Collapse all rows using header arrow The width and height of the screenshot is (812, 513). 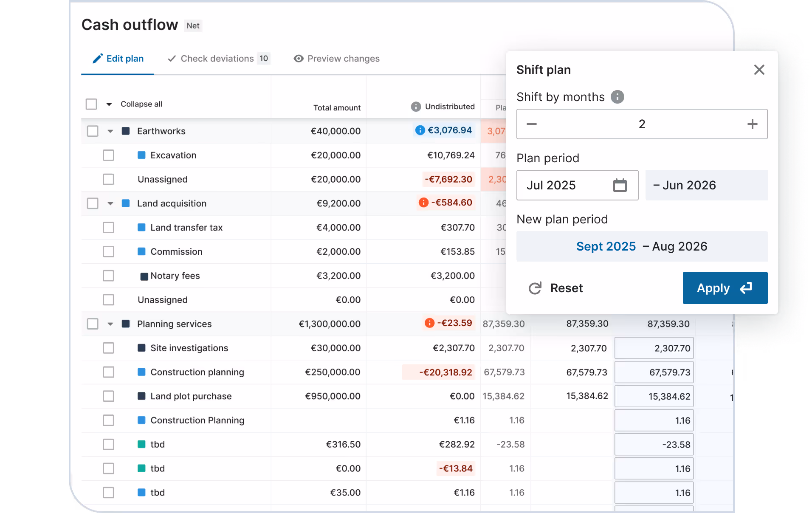point(109,104)
